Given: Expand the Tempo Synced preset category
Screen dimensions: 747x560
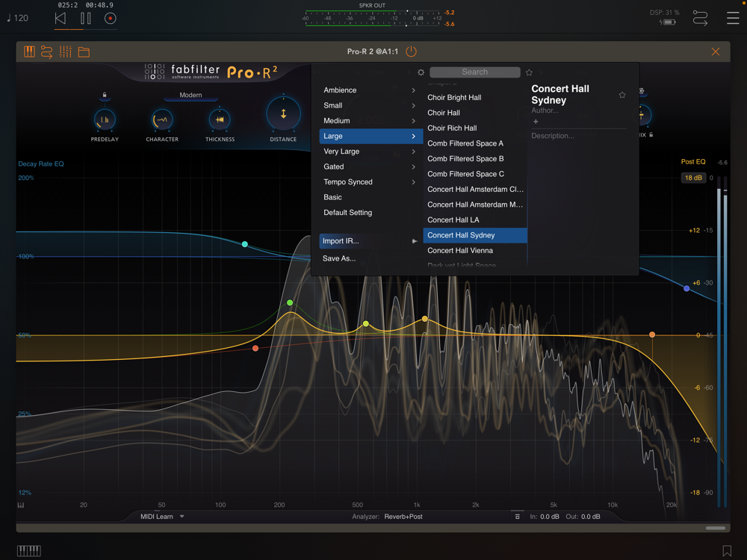Looking at the screenshot, I should [371, 181].
